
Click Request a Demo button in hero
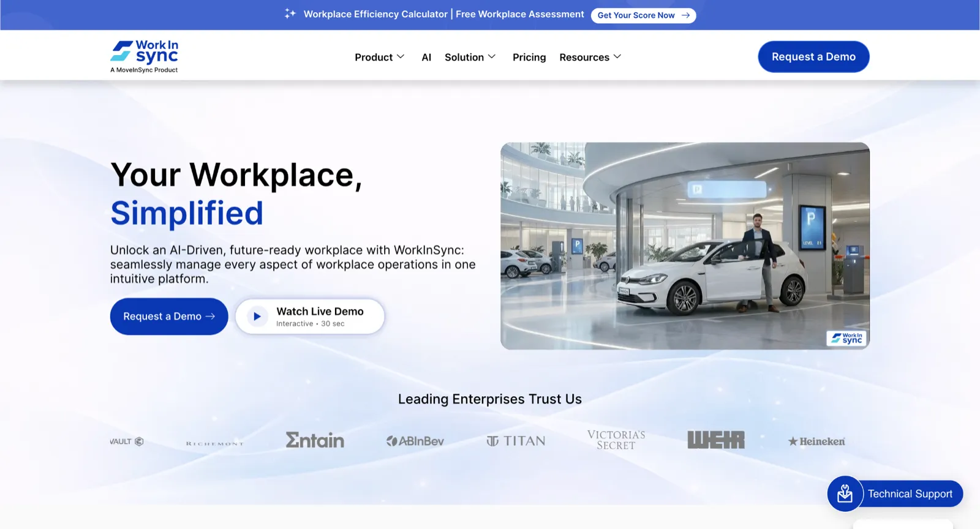pos(169,317)
